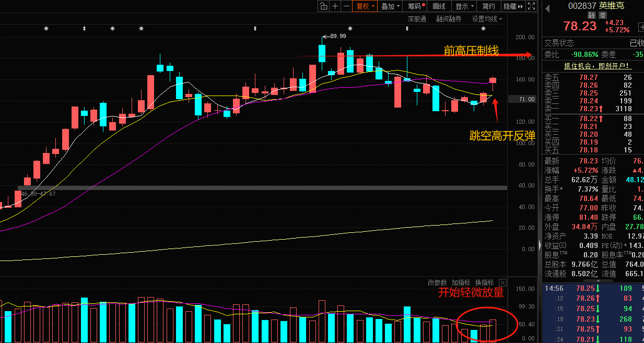Add stock using plus button beside price
644x343 pixels.
(641, 27)
